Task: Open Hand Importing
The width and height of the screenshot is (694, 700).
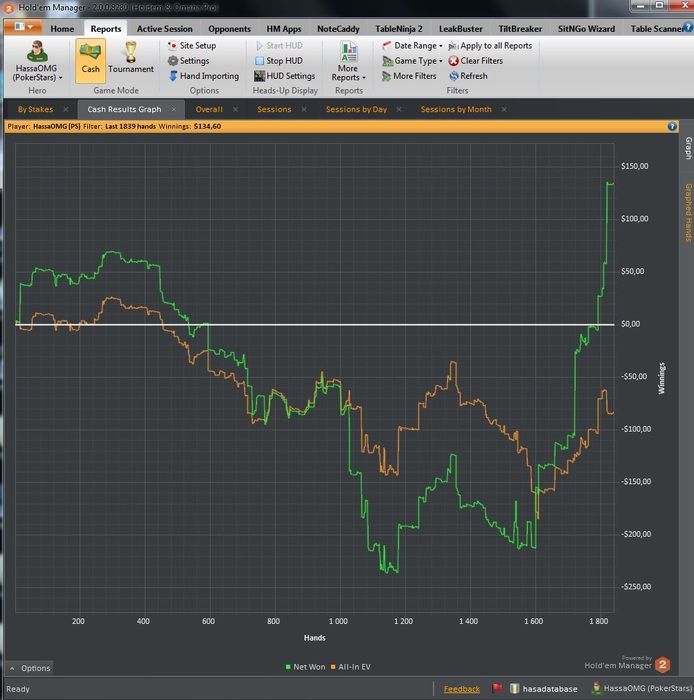Action: pyautogui.click(x=204, y=76)
